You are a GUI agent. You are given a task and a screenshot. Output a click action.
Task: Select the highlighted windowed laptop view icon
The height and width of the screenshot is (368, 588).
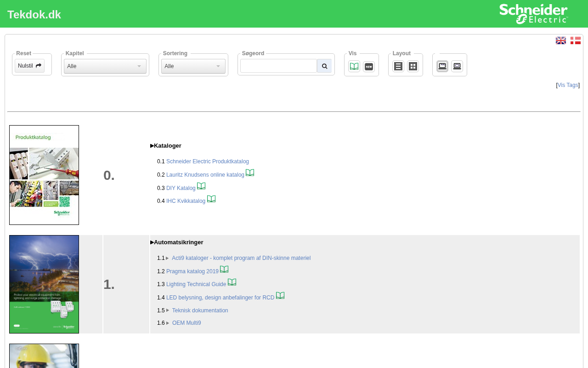point(442,66)
